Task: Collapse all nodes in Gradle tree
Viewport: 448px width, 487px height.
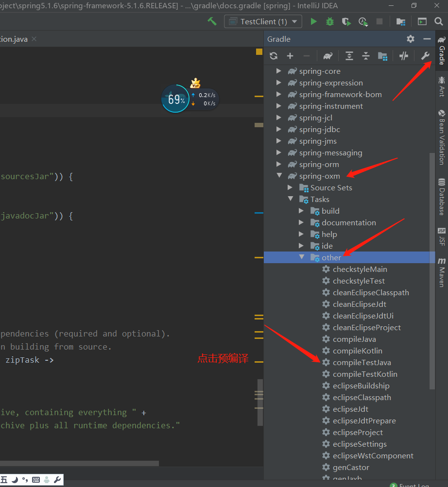Action: [x=365, y=56]
